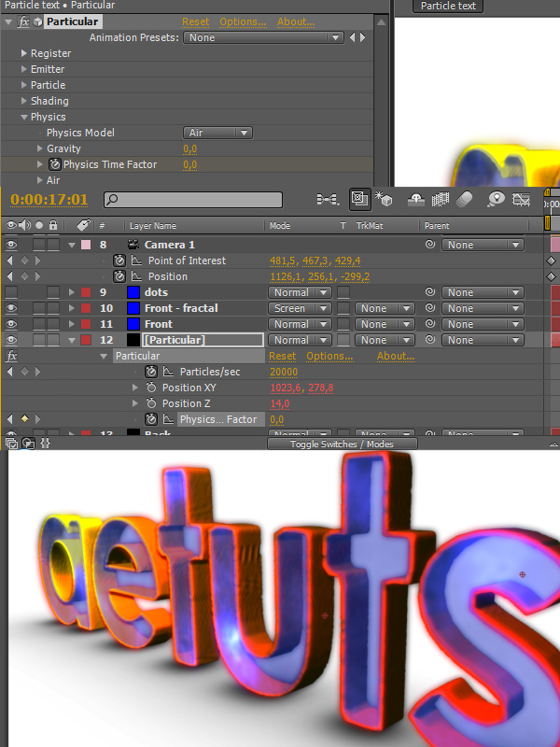Go to next Camera Position keyframe
The width and height of the screenshot is (560, 747).
(38, 276)
